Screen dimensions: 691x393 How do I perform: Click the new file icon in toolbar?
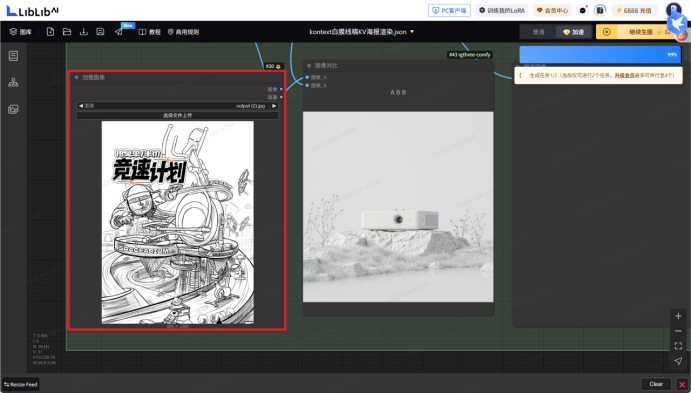pos(50,32)
